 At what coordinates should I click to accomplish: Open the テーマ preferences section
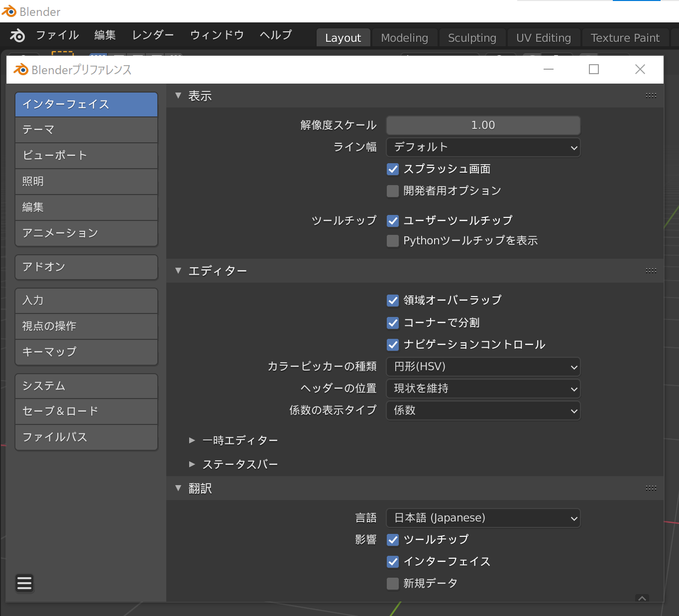coord(87,130)
